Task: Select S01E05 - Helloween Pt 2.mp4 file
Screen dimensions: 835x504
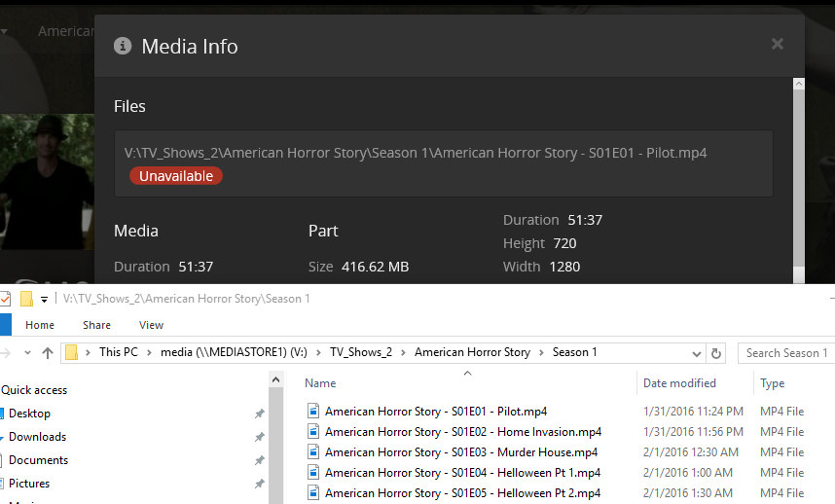Action: click(x=462, y=493)
